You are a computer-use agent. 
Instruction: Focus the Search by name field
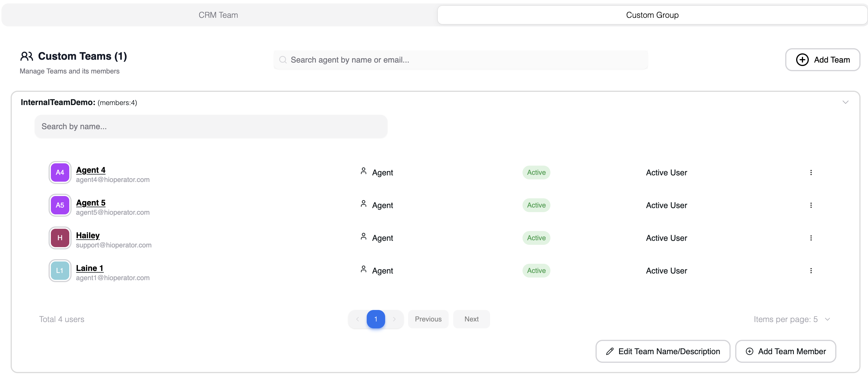click(211, 127)
